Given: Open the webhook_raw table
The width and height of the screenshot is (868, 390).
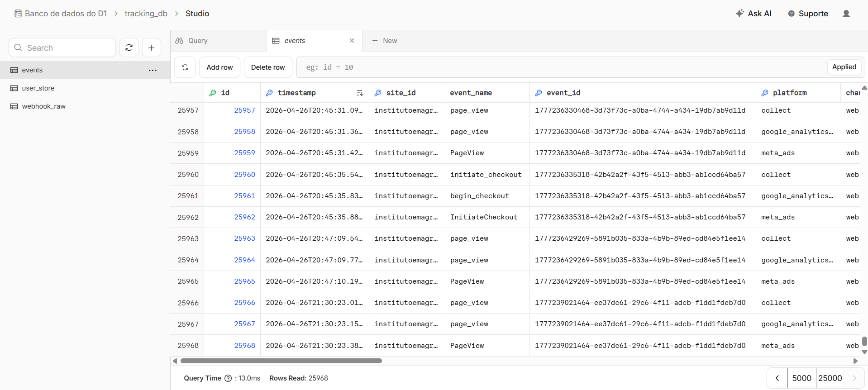Looking at the screenshot, I should coord(85,106).
